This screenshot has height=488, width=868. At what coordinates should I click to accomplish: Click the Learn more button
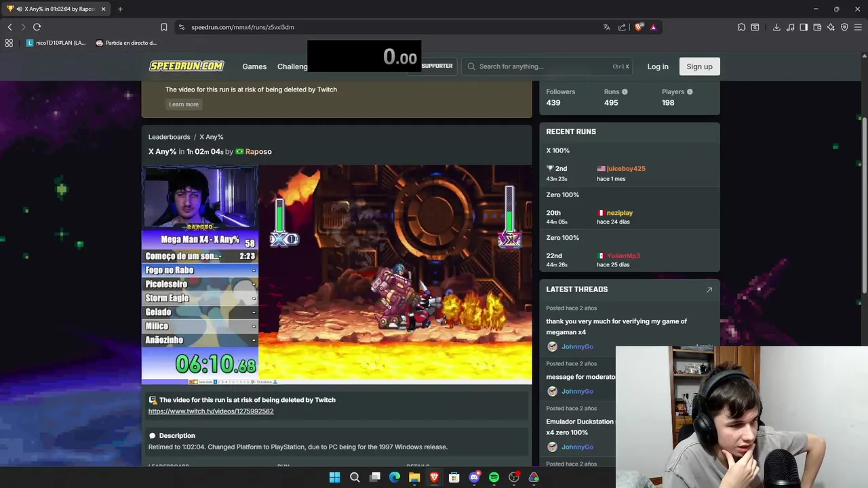[184, 104]
